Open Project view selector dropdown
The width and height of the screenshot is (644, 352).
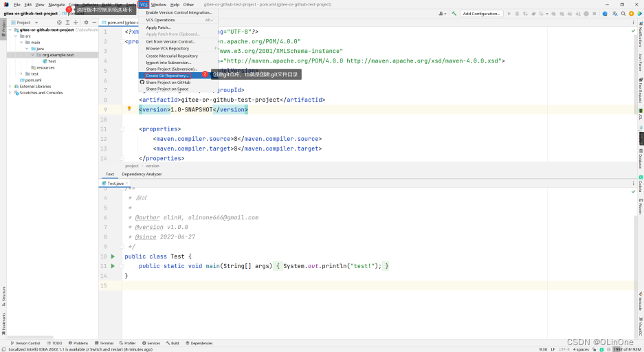pyautogui.click(x=25, y=23)
